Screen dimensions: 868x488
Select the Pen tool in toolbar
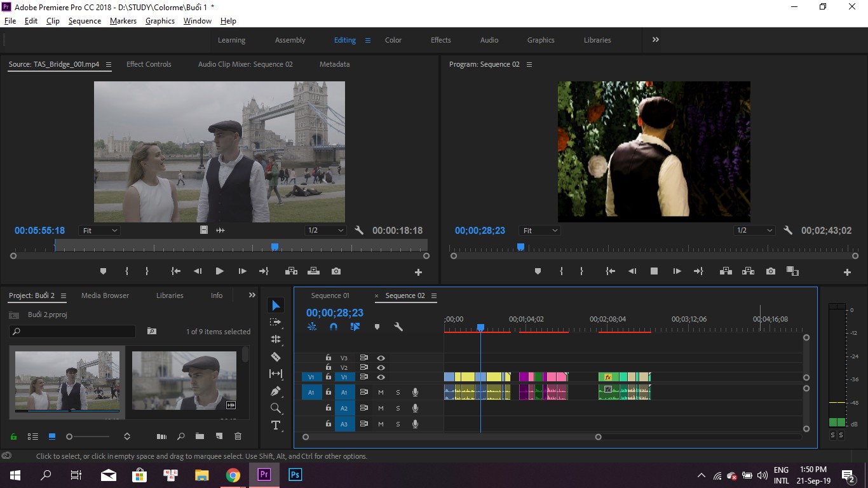(276, 391)
